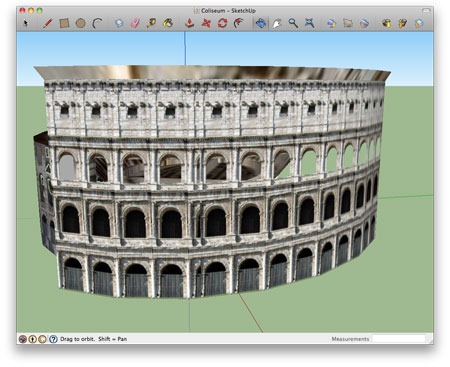Click the Zoom Extents tool

tap(310, 23)
